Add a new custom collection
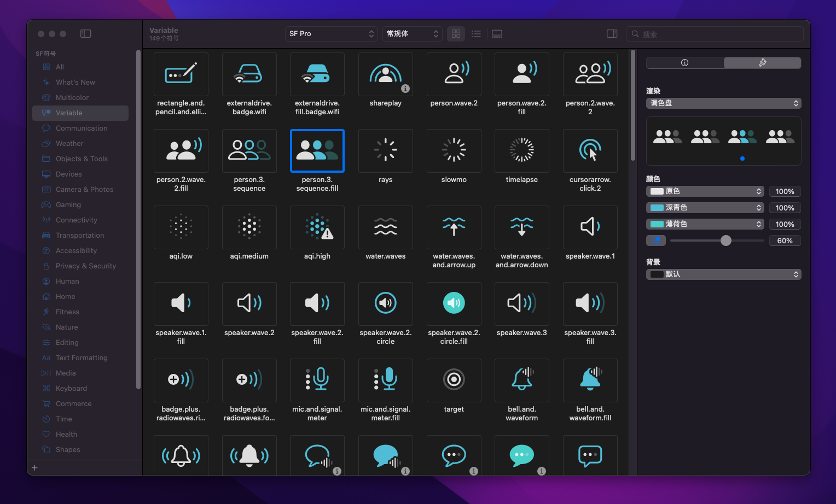 click(34, 468)
